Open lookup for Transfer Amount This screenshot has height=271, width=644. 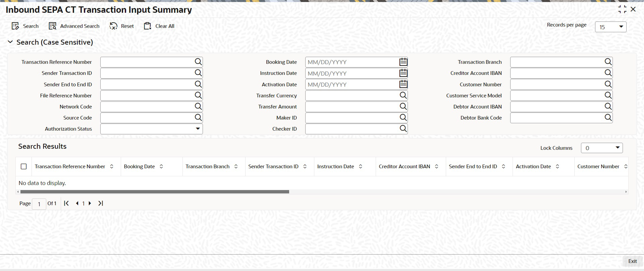pos(403,106)
